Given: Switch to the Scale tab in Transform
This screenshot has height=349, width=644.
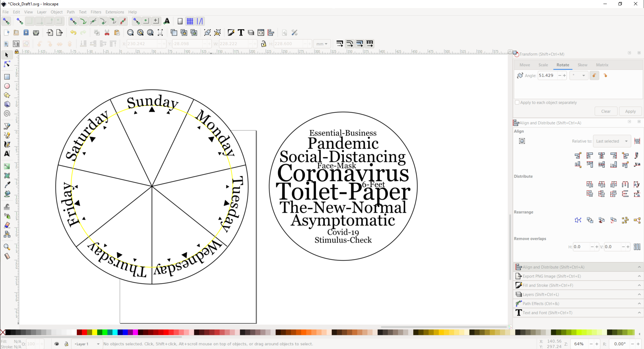Looking at the screenshot, I should (x=543, y=65).
